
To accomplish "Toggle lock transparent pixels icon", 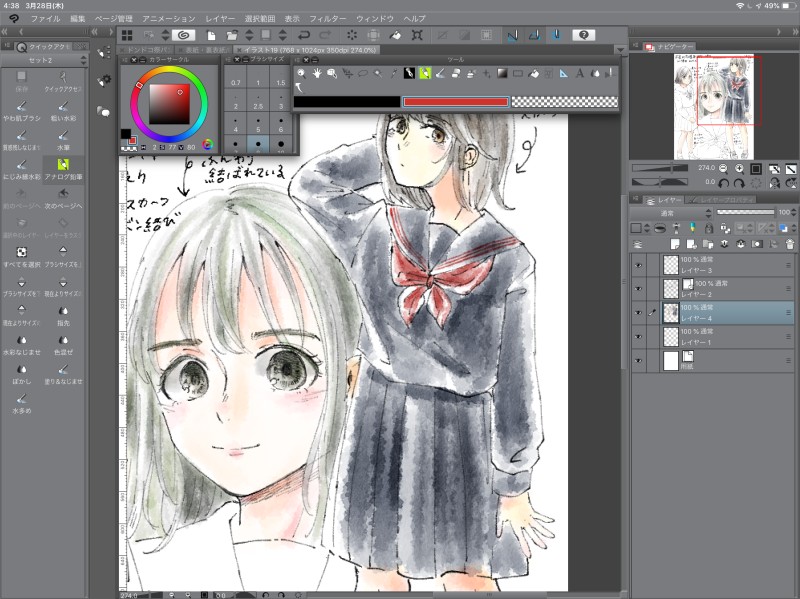I will (x=725, y=228).
